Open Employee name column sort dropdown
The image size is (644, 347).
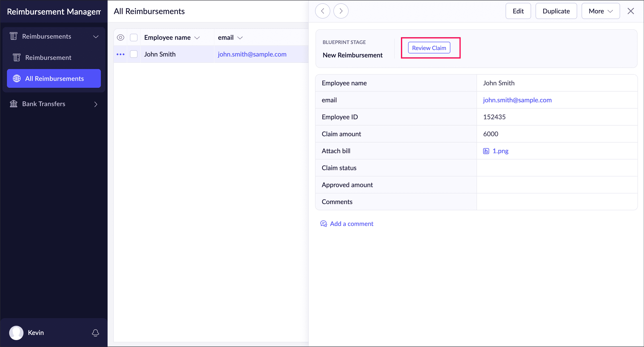(197, 38)
